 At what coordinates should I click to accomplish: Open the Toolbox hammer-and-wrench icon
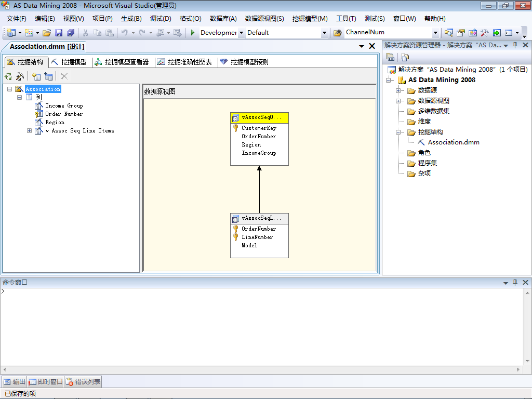pos(485,33)
